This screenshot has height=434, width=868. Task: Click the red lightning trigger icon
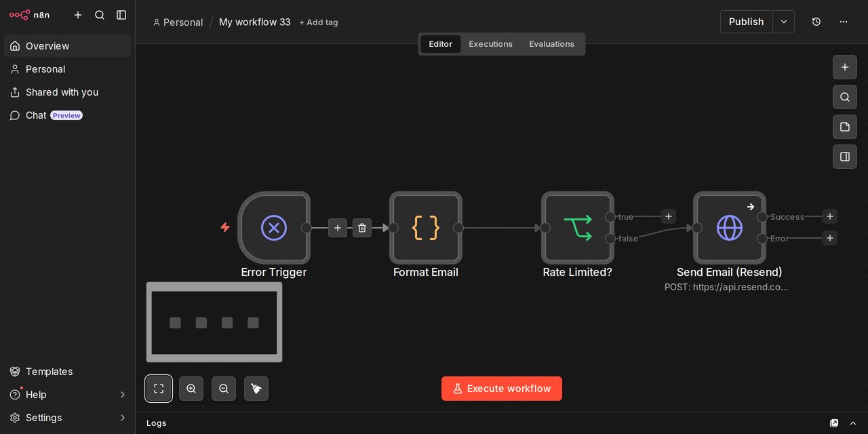(x=225, y=227)
